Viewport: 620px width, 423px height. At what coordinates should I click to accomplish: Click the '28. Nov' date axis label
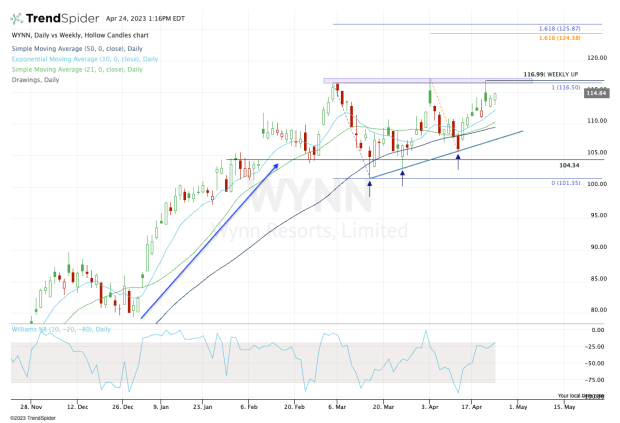(31, 407)
